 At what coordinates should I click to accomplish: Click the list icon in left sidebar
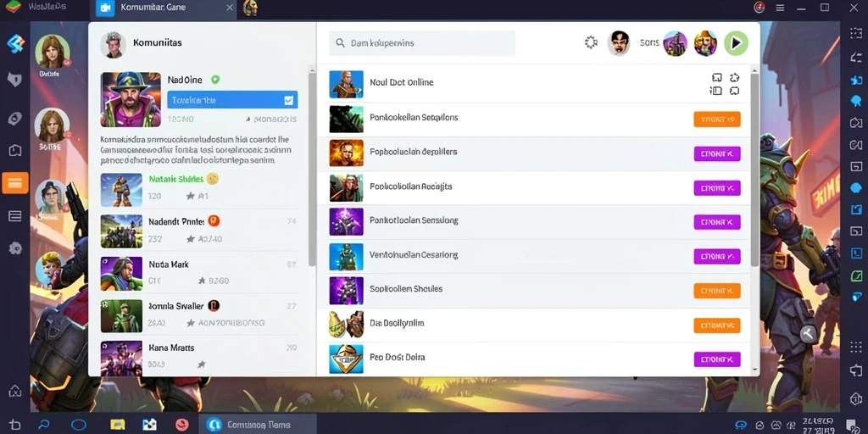[x=15, y=216]
